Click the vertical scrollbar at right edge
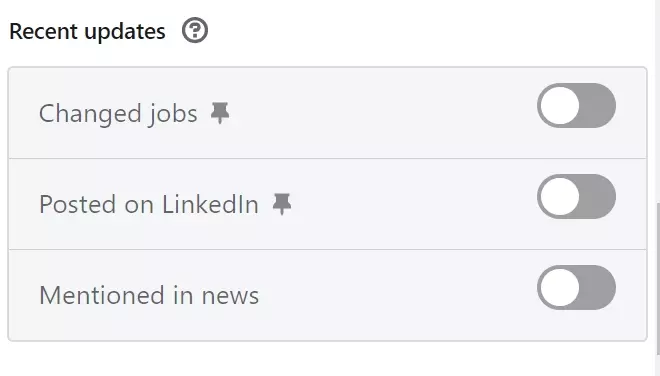This screenshot has height=376, width=660. (657, 278)
